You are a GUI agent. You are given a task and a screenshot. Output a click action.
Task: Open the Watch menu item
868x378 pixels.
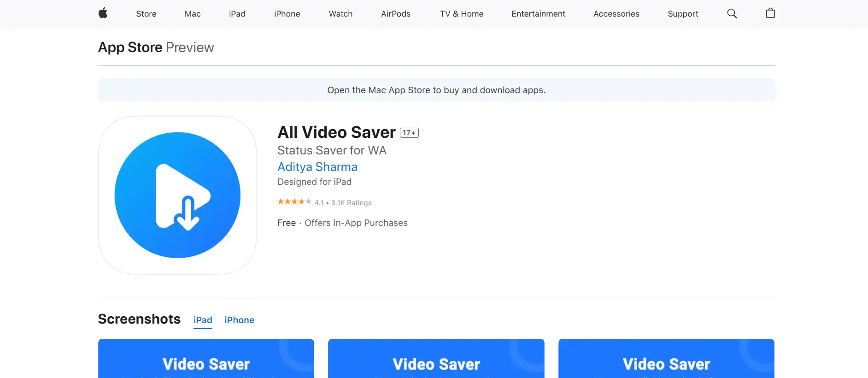tap(340, 14)
